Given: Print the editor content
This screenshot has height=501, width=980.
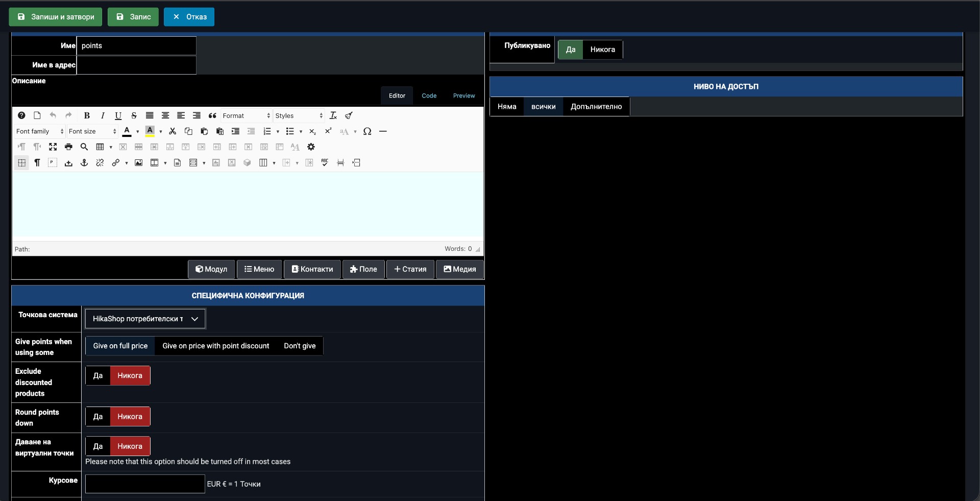Looking at the screenshot, I should click(x=68, y=147).
